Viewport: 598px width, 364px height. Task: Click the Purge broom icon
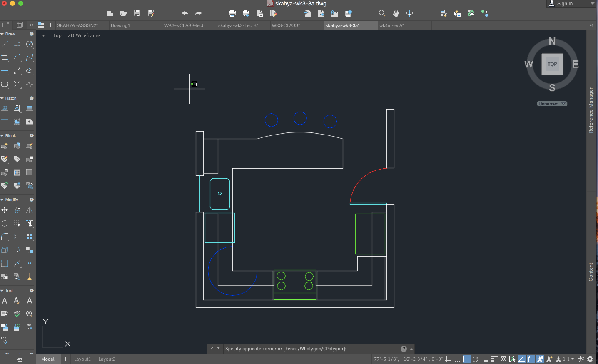pos(30,277)
